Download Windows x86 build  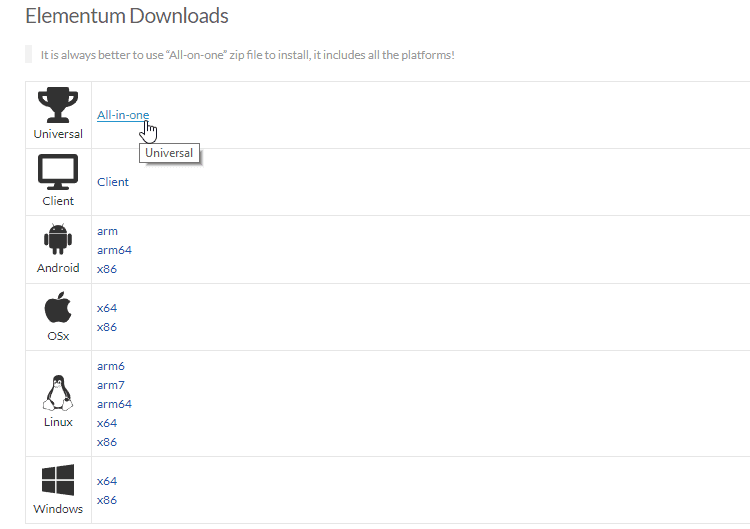pyautogui.click(x=107, y=500)
